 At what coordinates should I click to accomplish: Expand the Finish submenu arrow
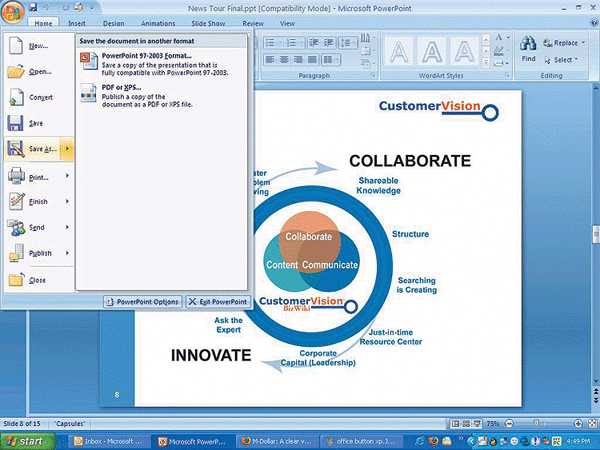[x=67, y=201]
